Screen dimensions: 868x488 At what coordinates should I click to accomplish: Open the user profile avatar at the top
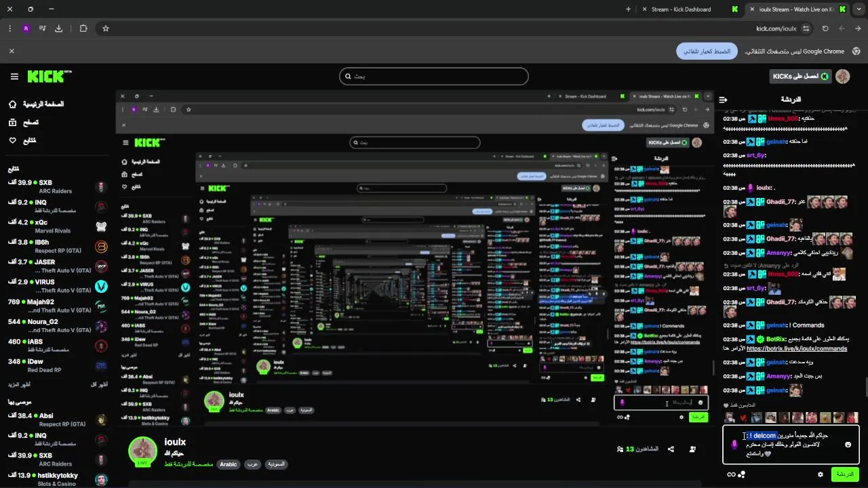[843, 77]
